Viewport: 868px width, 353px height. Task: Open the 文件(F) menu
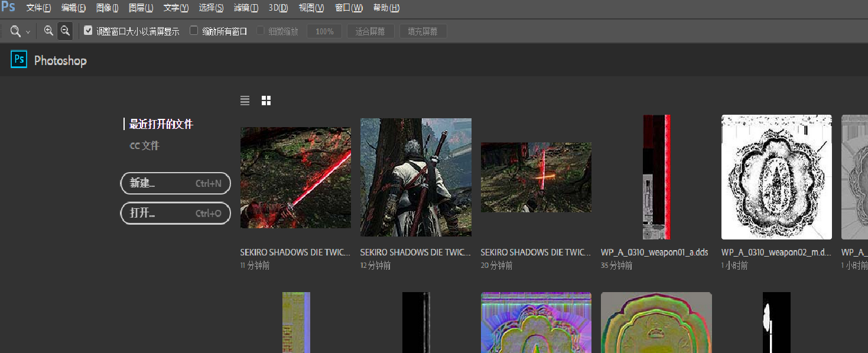pos(38,8)
